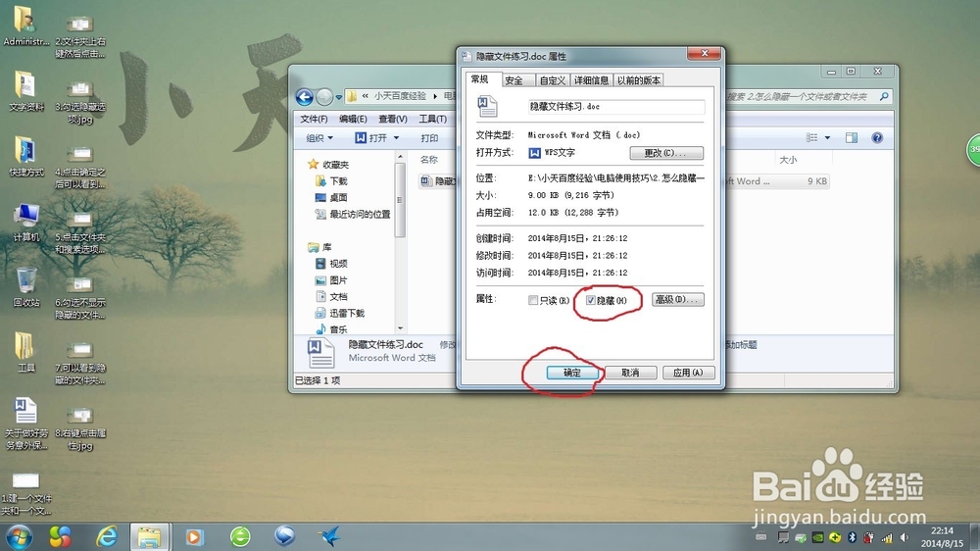980x551 pixels.
Task: Click 更改(C)... to change opening program
Action: pyautogui.click(x=666, y=153)
